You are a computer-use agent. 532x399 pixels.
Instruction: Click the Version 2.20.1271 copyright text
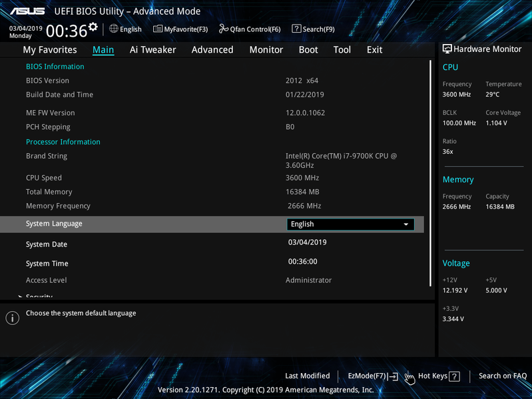pyautogui.click(x=266, y=390)
